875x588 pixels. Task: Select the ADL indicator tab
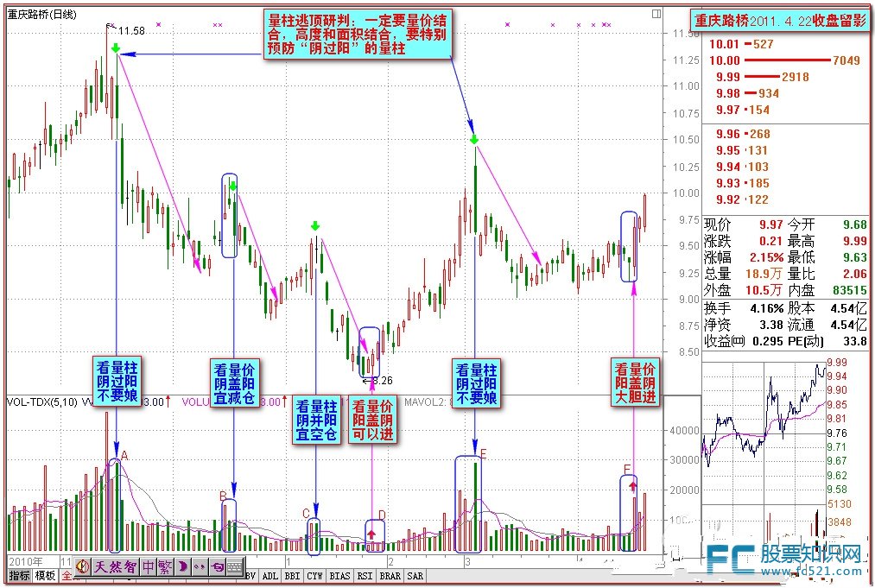270,576
